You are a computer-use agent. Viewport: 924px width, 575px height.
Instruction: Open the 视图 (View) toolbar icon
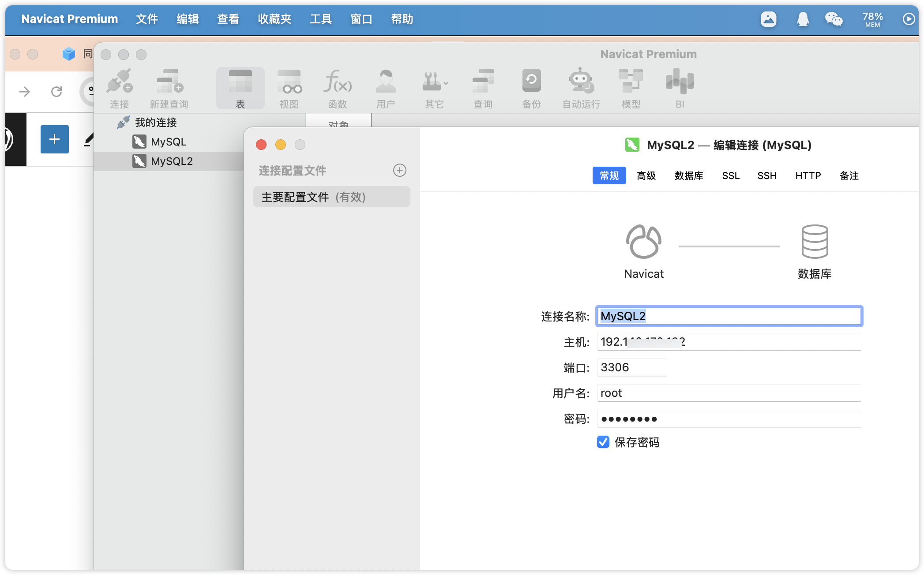tap(289, 88)
